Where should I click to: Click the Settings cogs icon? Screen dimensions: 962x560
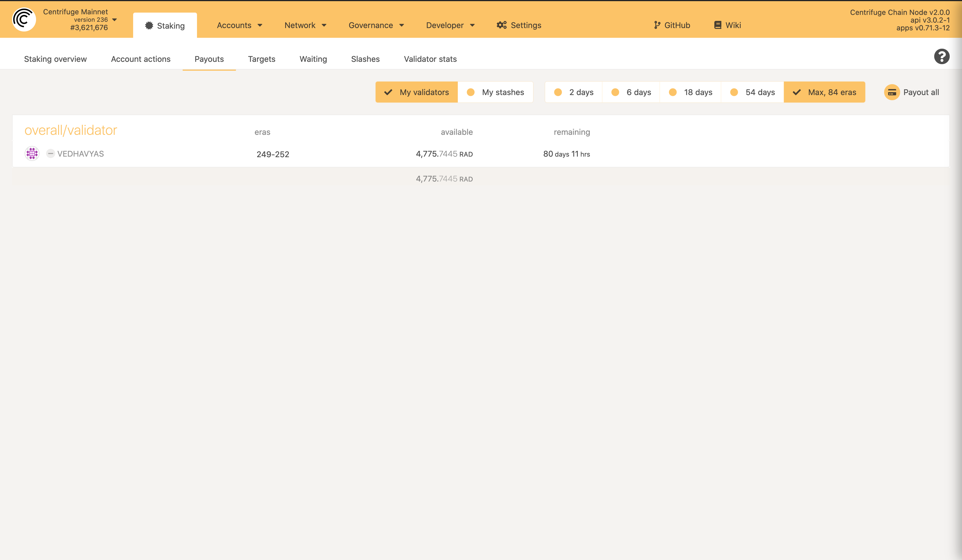click(502, 25)
